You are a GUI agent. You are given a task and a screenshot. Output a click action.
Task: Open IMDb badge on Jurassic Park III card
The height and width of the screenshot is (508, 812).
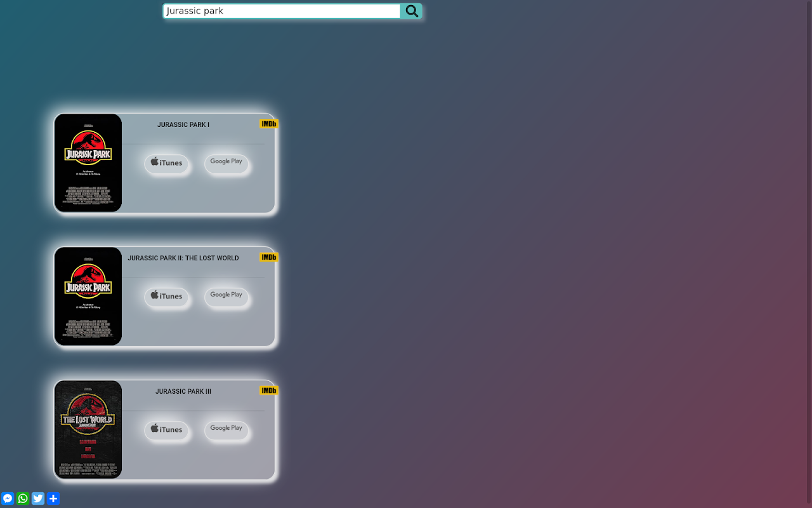point(269,391)
